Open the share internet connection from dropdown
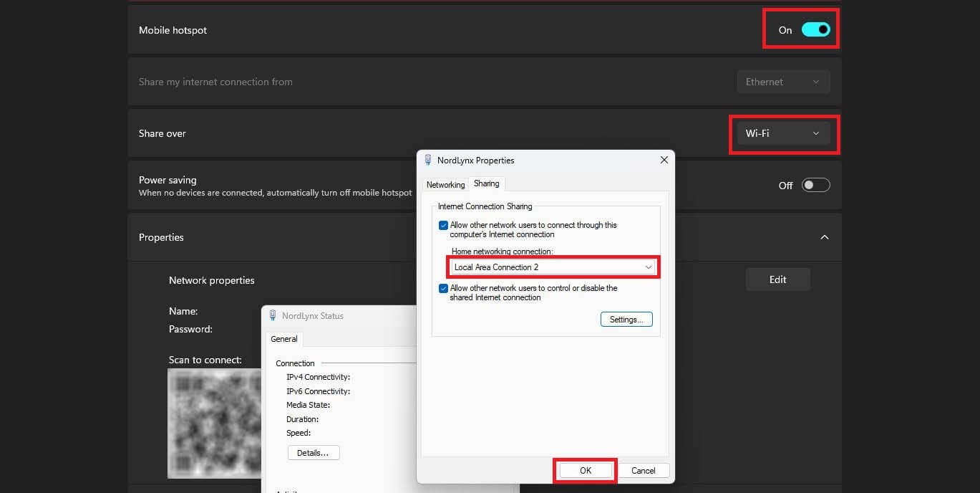The width and height of the screenshot is (980, 493). [783, 81]
